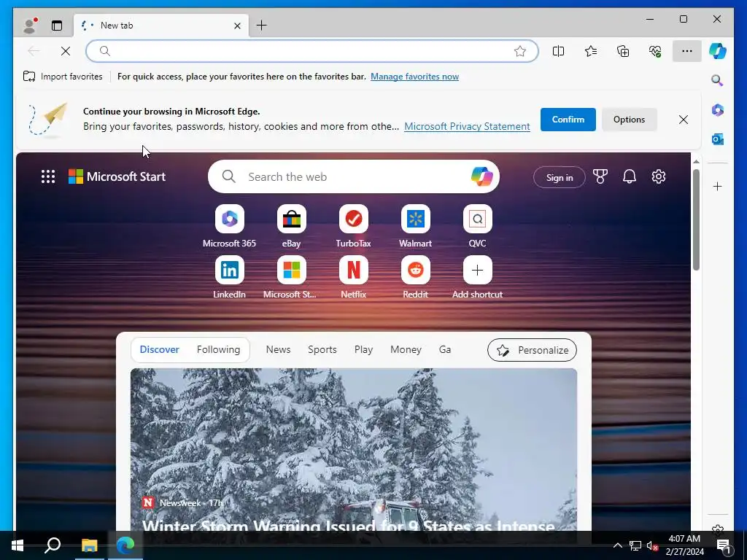Click the Search the web box

pyautogui.click(x=354, y=176)
